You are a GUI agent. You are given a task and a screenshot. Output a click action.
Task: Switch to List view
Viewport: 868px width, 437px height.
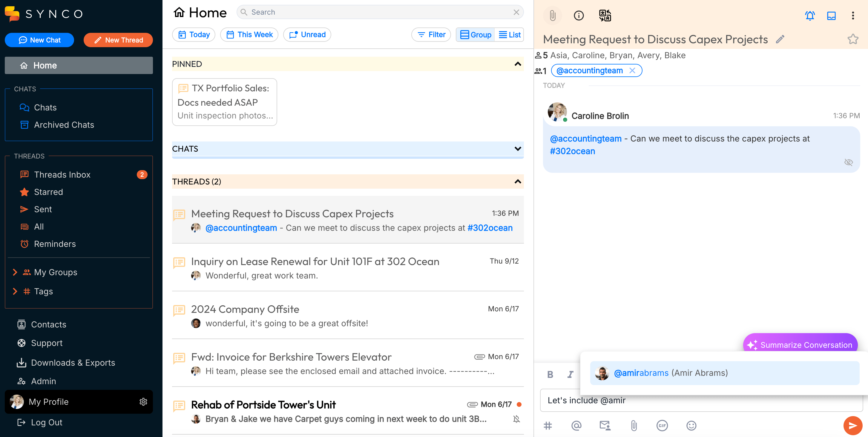[510, 35]
